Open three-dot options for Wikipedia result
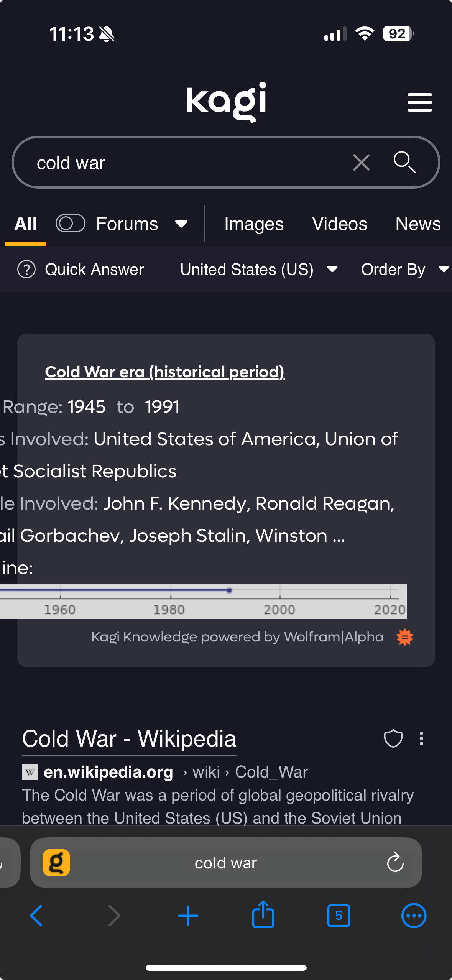 click(421, 738)
